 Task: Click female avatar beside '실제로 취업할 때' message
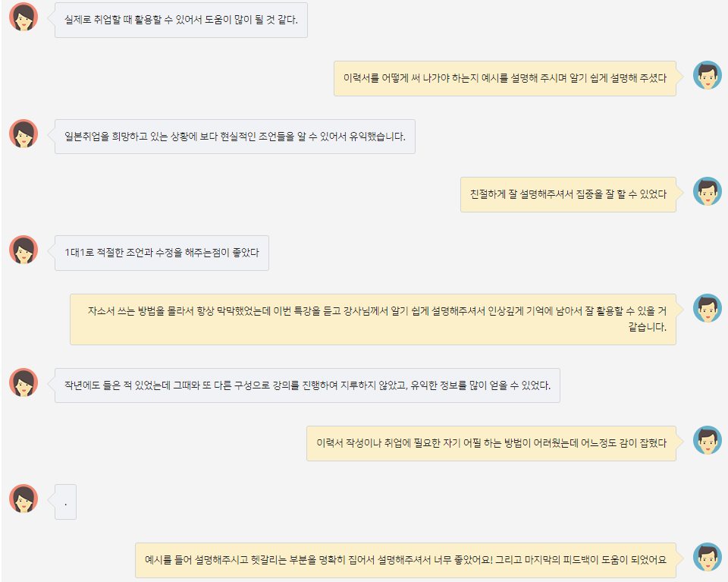24,17
